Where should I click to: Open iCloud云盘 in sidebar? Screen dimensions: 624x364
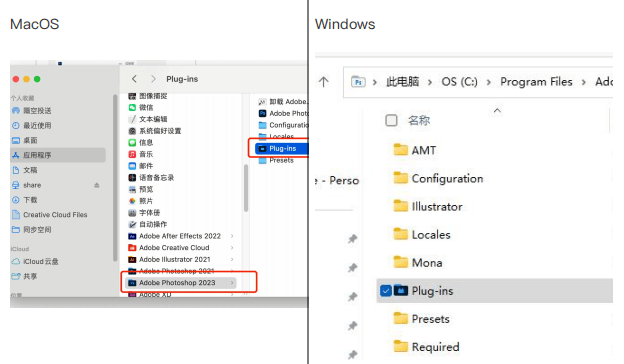click(x=35, y=261)
